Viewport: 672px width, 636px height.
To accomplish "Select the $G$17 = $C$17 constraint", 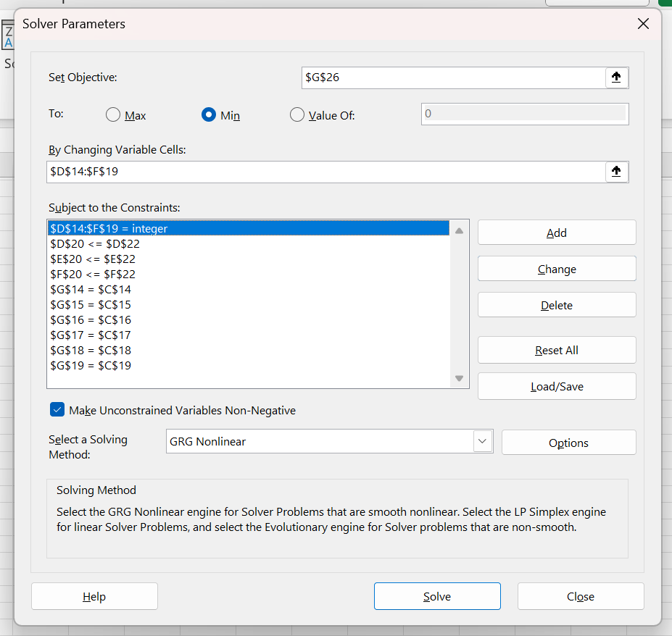I will pos(249,335).
